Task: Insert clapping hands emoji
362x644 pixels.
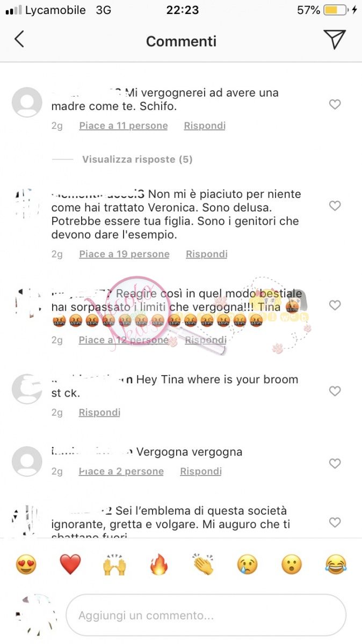Action: (203, 565)
